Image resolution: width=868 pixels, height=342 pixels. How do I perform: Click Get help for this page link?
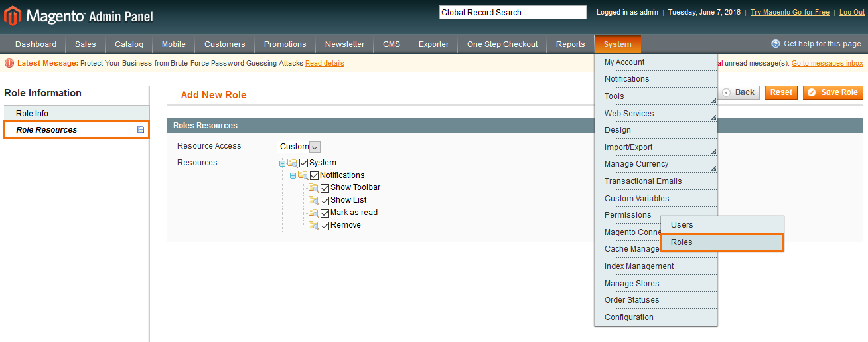point(822,44)
